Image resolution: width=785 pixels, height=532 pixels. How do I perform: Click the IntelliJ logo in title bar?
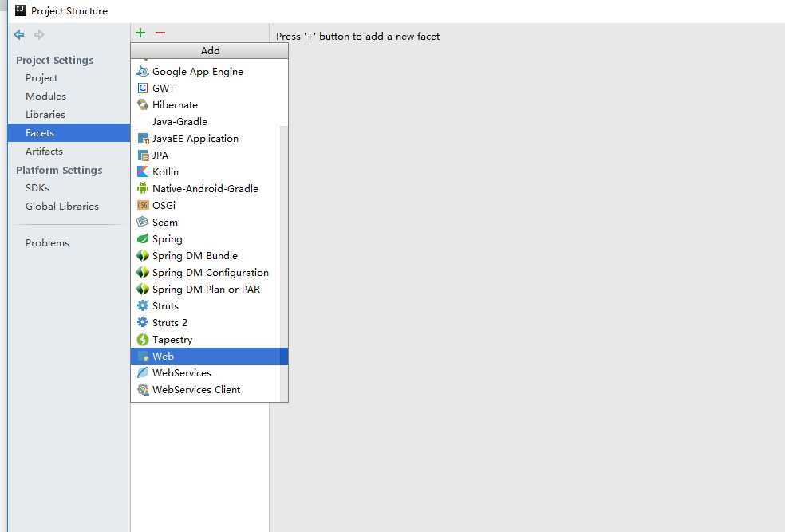click(21, 10)
